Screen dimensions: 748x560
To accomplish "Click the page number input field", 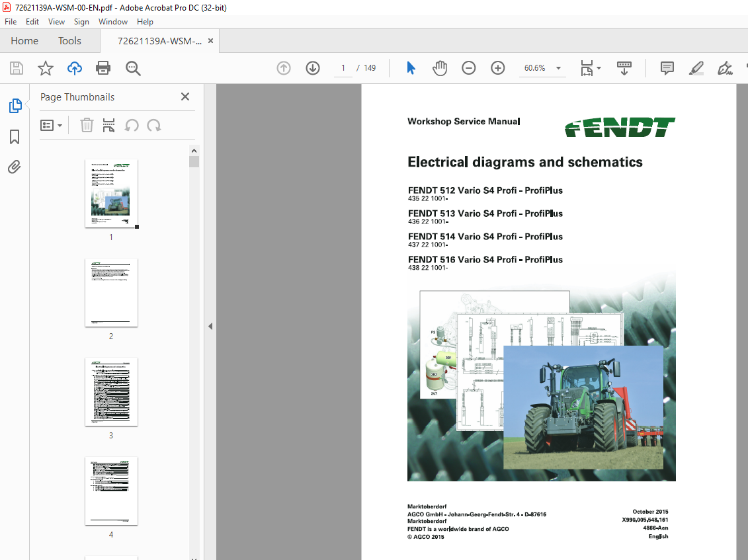I will click(x=343, y=68).
